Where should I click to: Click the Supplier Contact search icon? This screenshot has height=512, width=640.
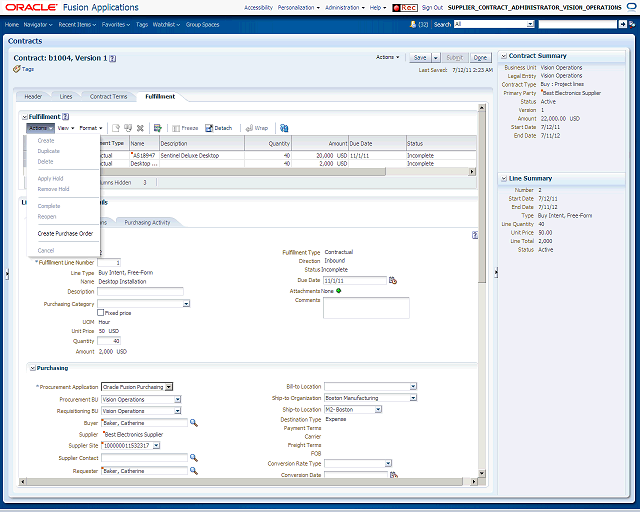[x=194, y=458]
